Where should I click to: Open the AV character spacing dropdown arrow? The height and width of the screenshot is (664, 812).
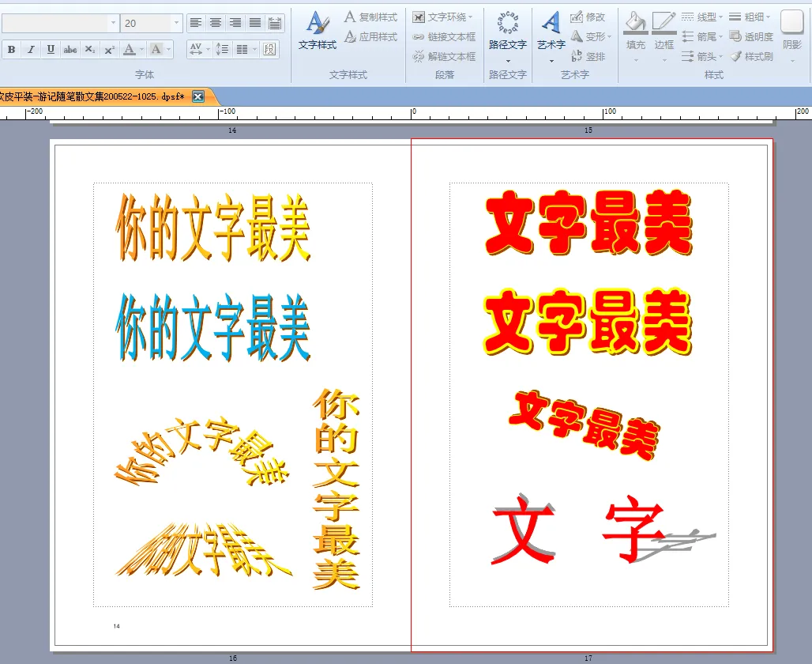tap(209, 50)
